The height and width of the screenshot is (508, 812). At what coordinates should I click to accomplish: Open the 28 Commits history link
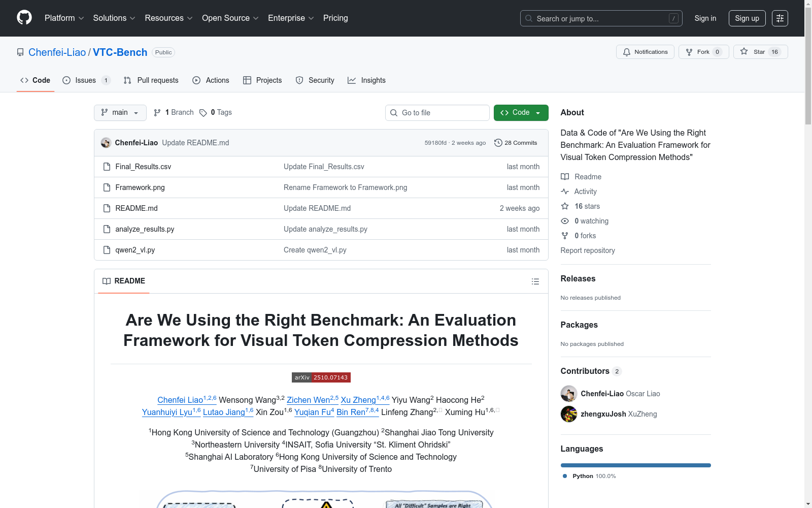pos(516,143)
